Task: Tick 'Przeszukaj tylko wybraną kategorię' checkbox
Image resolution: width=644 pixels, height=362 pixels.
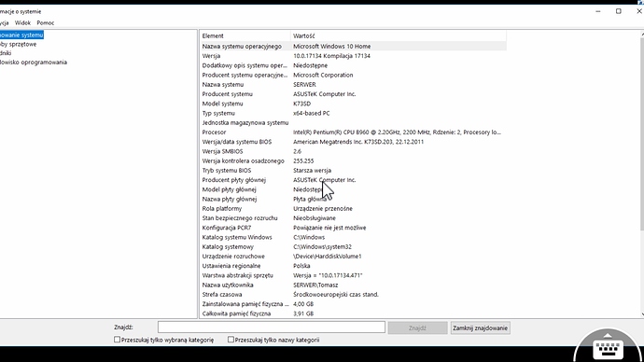Action: (x=117, y=340)
